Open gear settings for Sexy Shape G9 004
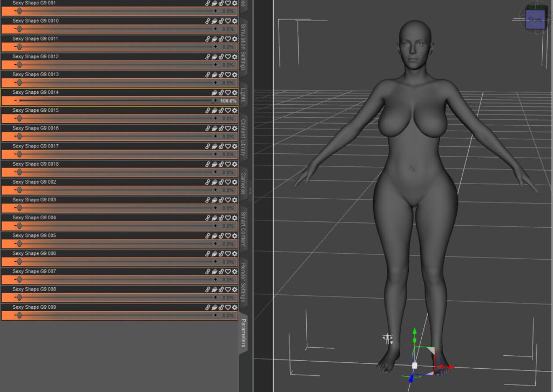Screen dimensions: 553x392 [234, 218]
